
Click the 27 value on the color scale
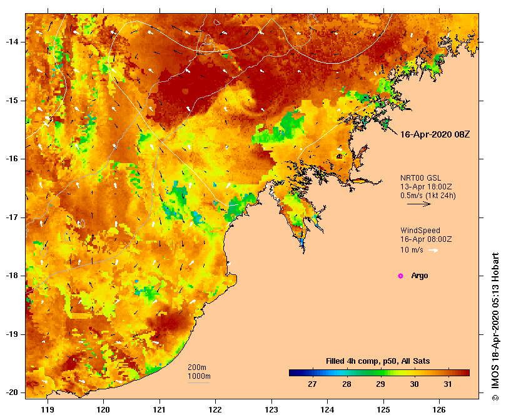(x=312, y=384)
